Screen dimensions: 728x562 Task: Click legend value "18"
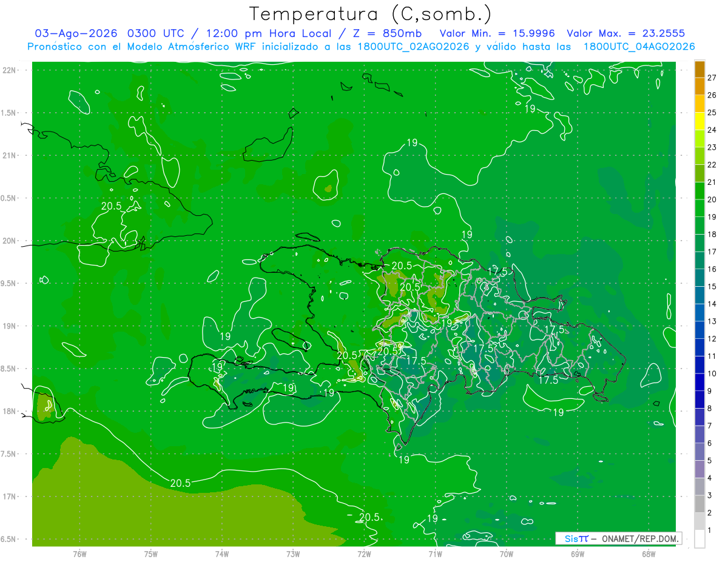pos(712,234)
